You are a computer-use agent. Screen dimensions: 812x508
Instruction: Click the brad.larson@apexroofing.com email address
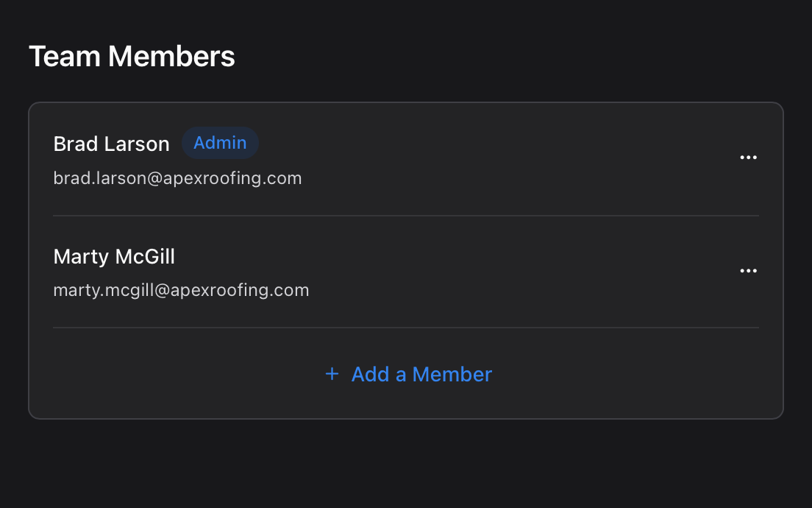click(x=177, y=178)
